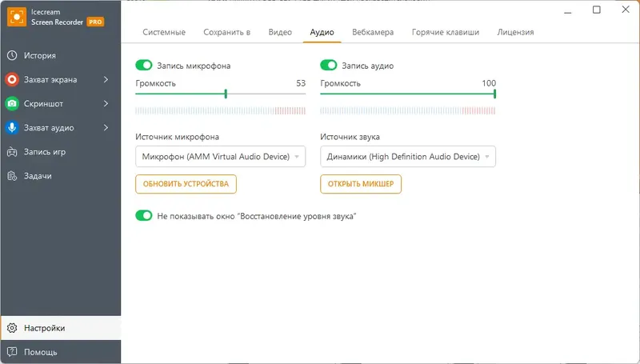Open the Источник микрофона dropdown

tap(220, 157)
